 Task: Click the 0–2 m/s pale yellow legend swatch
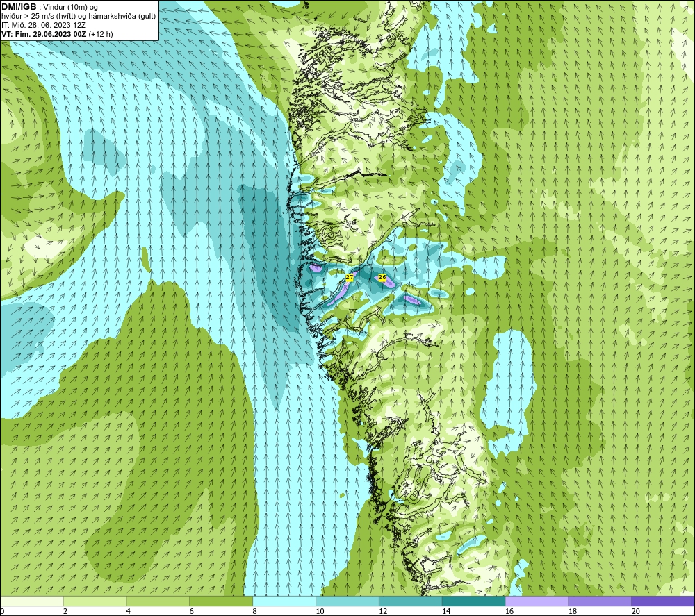click(32, 601)
